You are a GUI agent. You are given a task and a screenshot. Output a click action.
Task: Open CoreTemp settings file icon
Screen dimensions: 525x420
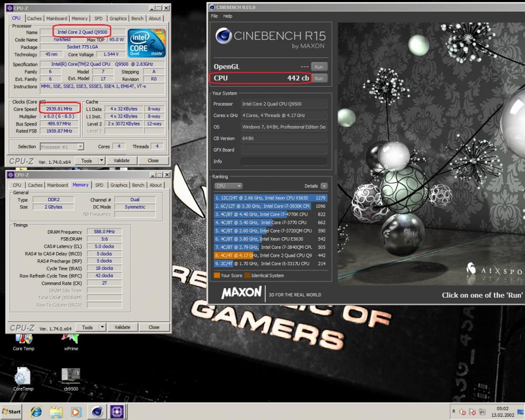pyautogui.click(x=23, y=379)
